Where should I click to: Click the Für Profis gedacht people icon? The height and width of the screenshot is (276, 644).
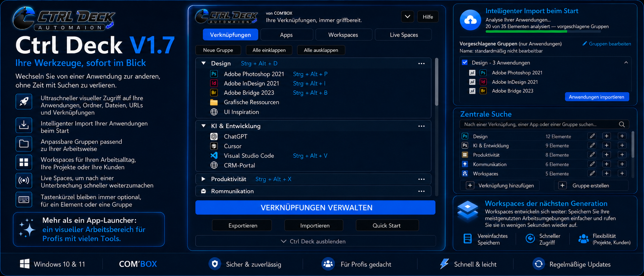pyautogui.click(x=328, y=264)
